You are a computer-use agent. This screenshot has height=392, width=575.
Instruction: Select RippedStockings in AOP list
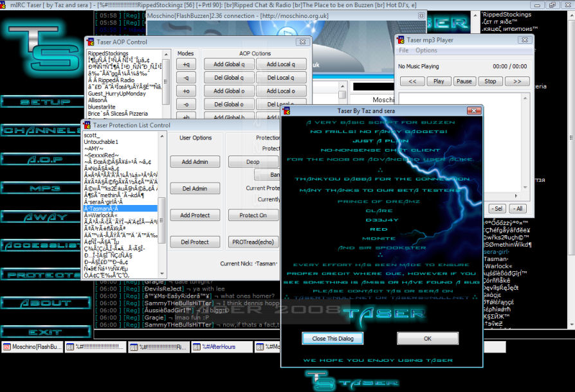(x=124, y=53)
